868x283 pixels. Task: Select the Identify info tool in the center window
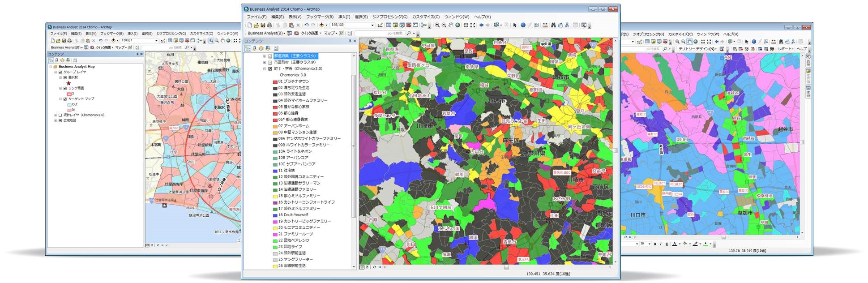(523, 25)
